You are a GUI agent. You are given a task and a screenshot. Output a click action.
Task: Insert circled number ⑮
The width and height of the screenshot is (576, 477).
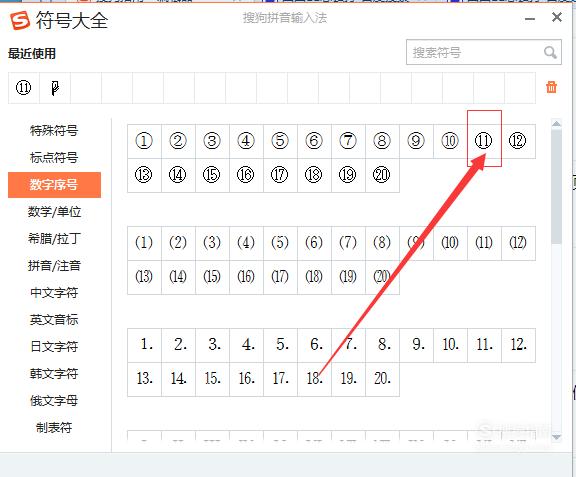tap(212, 175)
